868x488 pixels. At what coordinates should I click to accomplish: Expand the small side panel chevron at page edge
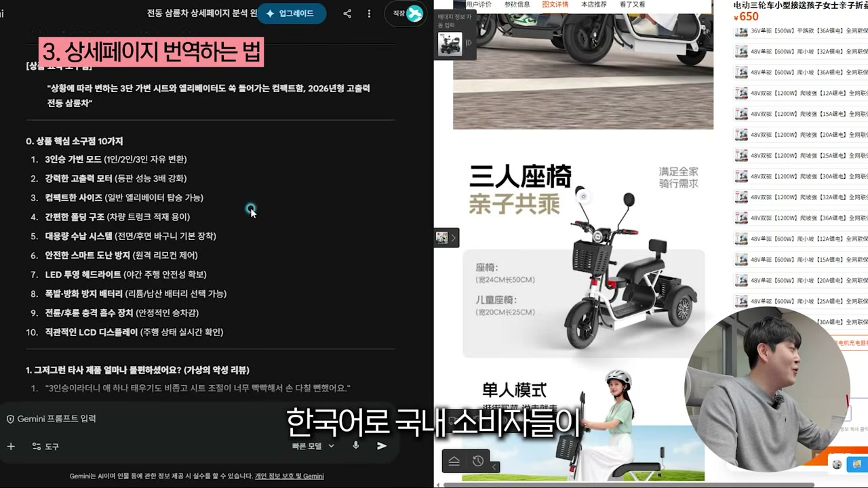coord(454,237)
